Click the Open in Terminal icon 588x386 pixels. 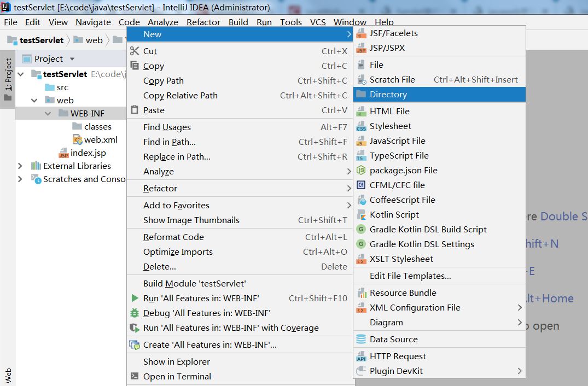point(134,376)
